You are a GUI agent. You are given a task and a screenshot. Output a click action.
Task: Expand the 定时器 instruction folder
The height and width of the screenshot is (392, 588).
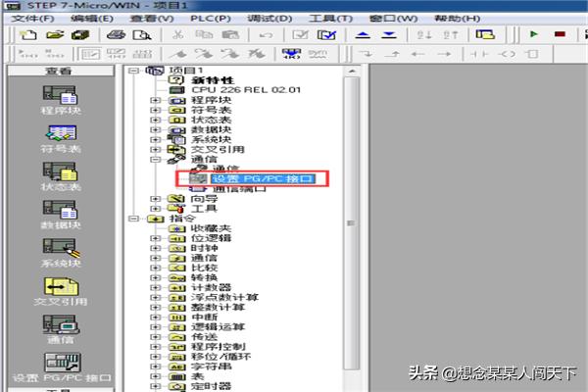(x=155, y=386)
